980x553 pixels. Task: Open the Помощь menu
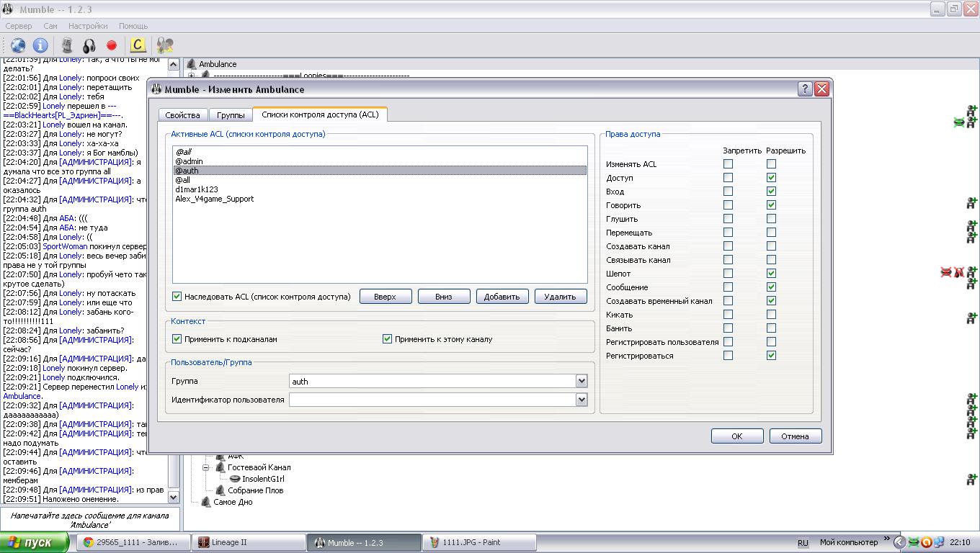click(x=133, y=26)
